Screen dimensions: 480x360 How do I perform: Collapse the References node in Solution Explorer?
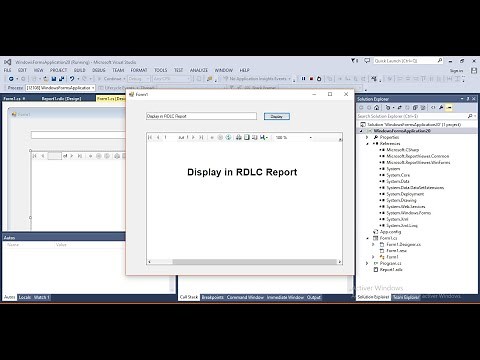[367, 144]
